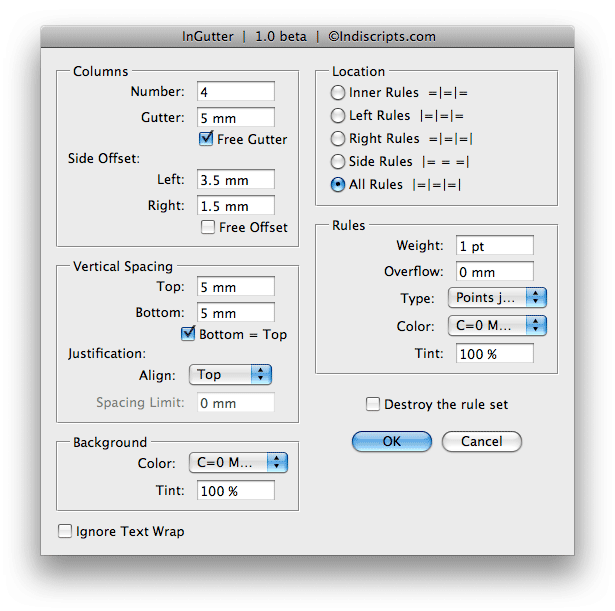Uncheck the Free Gutter checkbox
The image size is (615, 611).
click(208, 139)
